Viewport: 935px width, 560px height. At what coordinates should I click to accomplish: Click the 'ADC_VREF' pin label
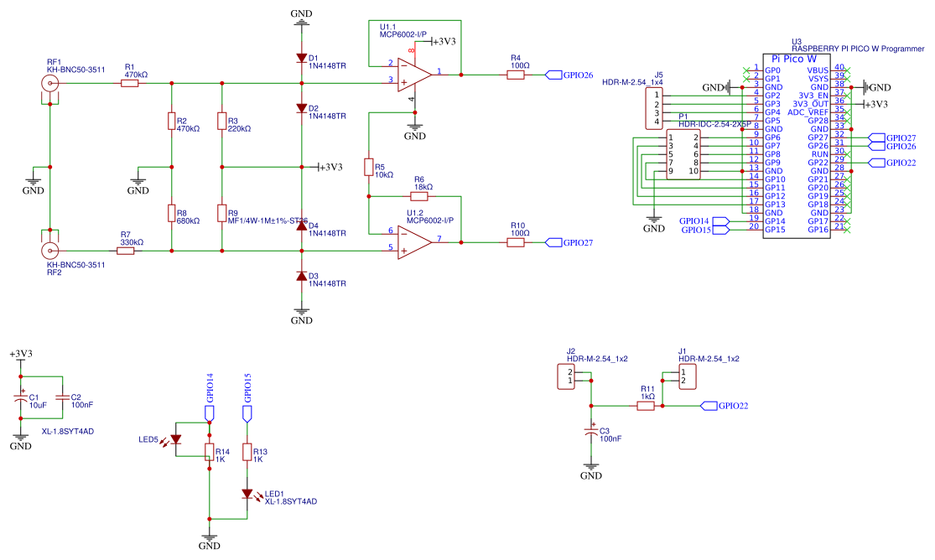[x=808, y=112]
